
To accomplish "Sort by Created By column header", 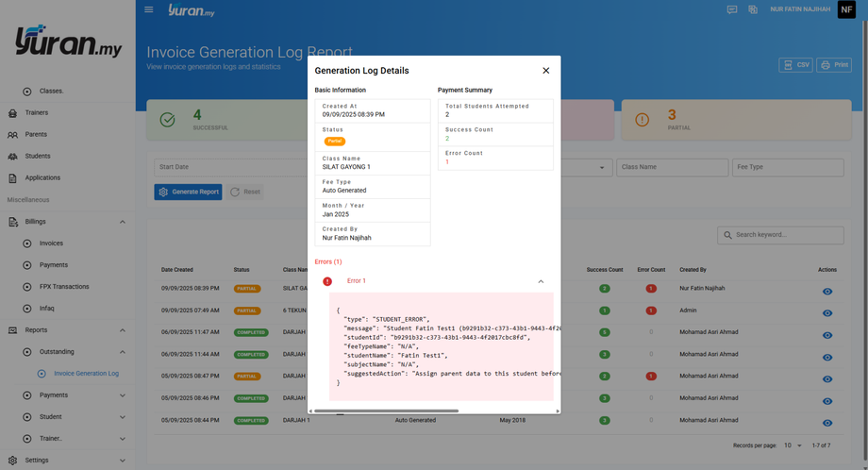I will 693,270.
